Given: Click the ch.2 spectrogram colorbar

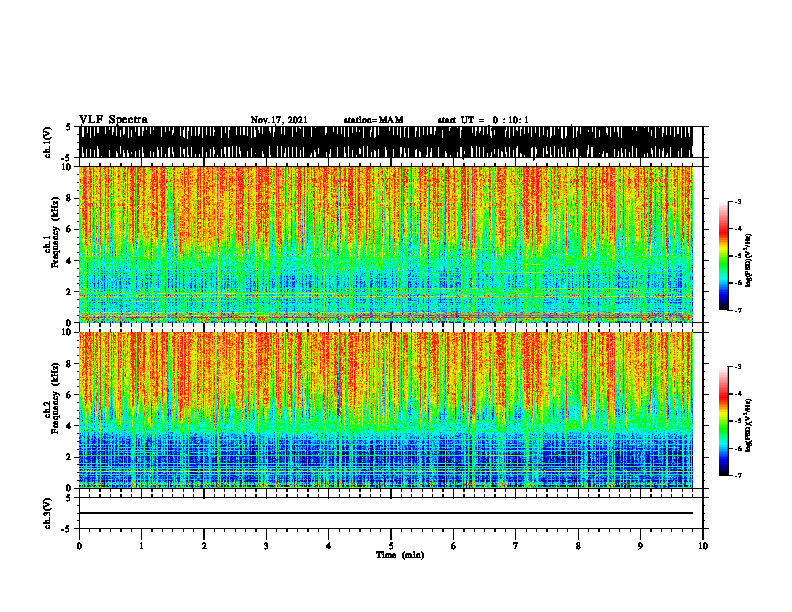Looking at the screenshot, I should (x=723, y=421).
